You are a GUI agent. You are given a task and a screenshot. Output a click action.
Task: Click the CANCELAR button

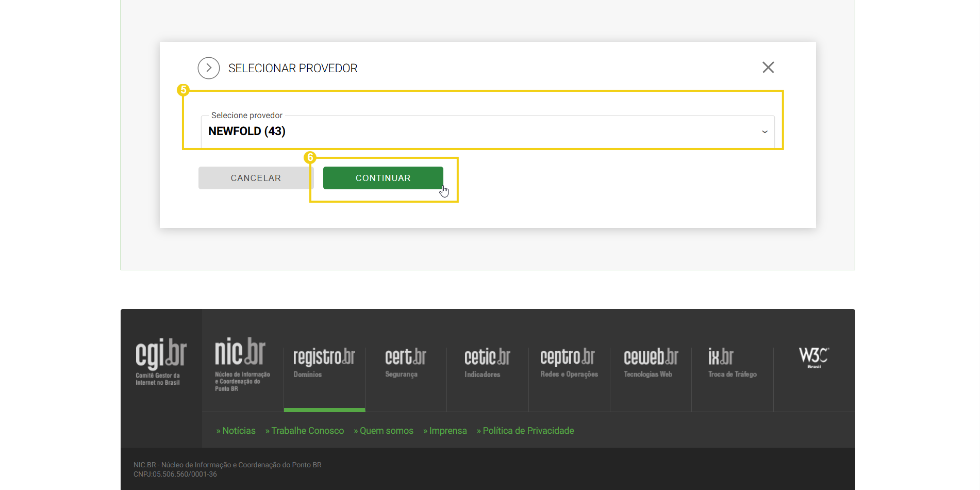pos(256,178)
